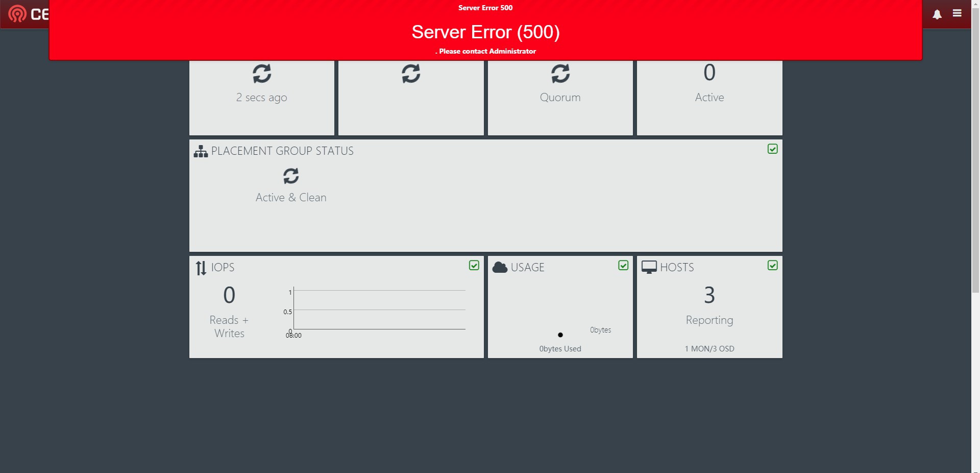Click the IOPS up-down arrows icon
The height and width of the screenshot is (473, 980).
[201, 268]
